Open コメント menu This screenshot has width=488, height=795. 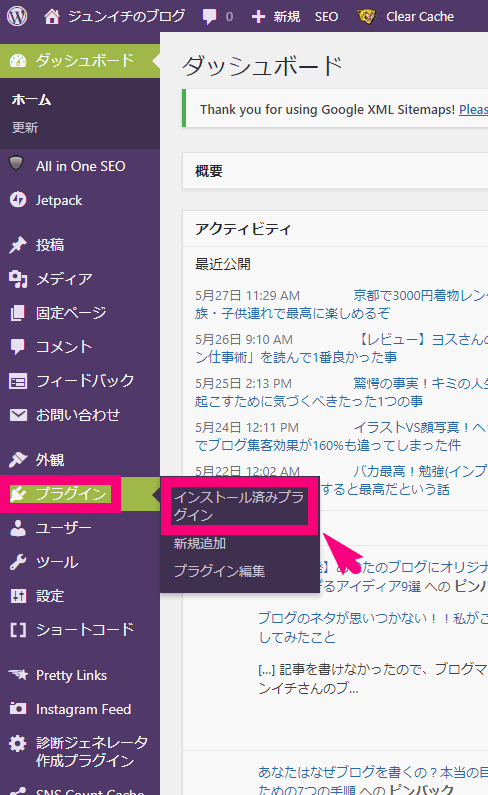(64, 347)
